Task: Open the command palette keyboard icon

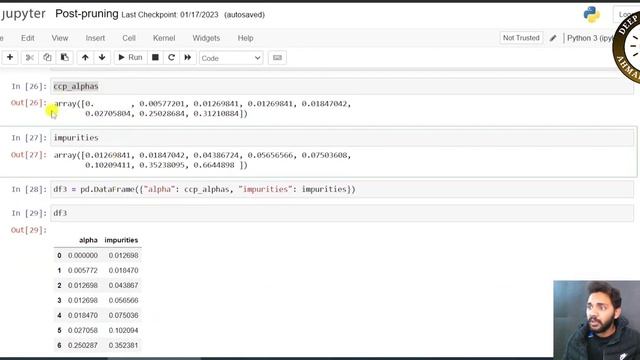Action: pos(277,58)
